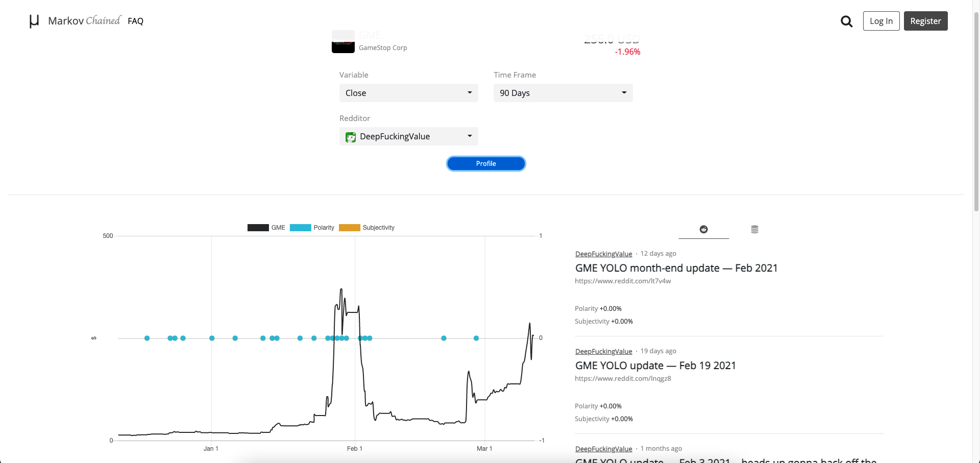Toggle the GME legend swatch
Screen dimensions: 980x463
point(258,228)
